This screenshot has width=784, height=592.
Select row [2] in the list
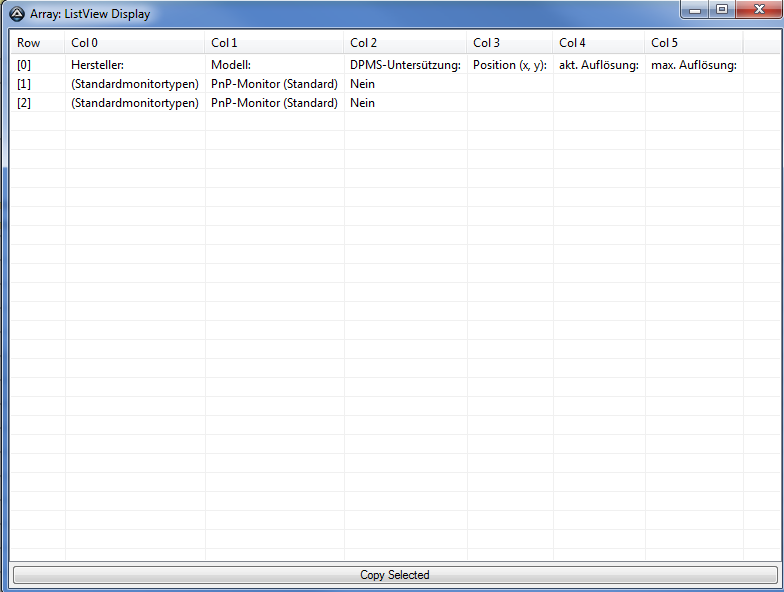[x=24, y=103]
